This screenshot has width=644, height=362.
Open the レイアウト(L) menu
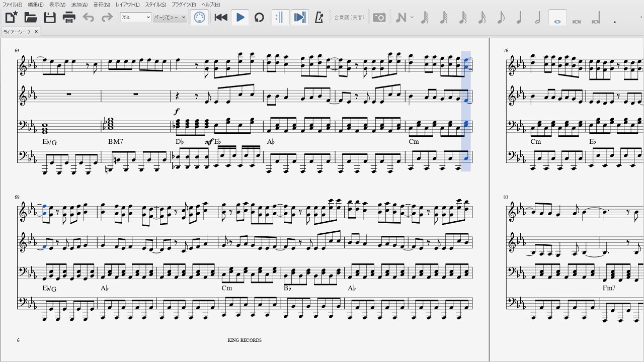(128, 5)
